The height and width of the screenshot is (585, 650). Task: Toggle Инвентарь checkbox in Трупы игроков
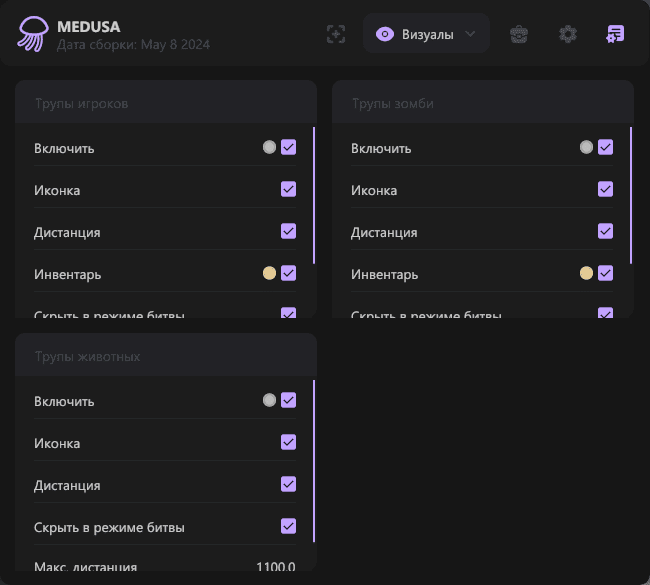coord(289,273)
